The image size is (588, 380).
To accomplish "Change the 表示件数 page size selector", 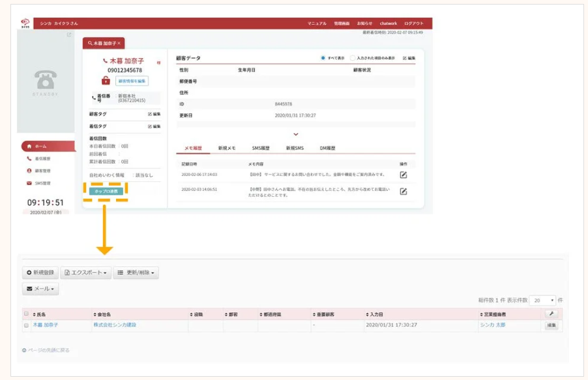I will (x=542, y=300).
